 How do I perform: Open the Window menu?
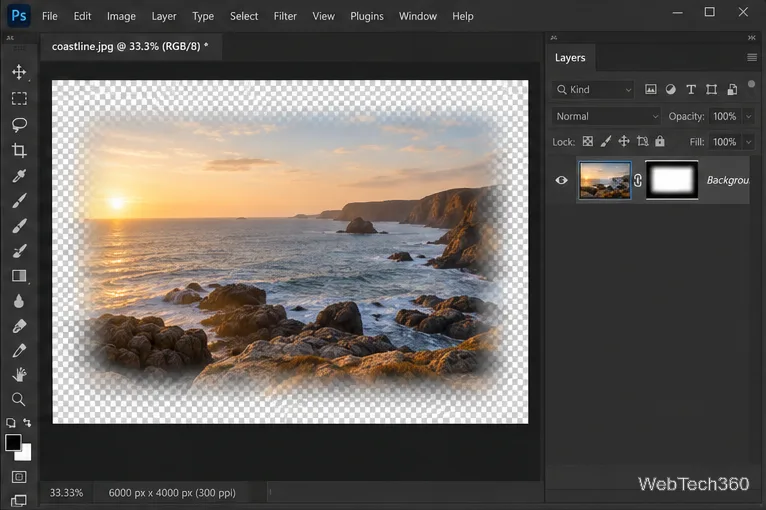click(x=418, y=16)
